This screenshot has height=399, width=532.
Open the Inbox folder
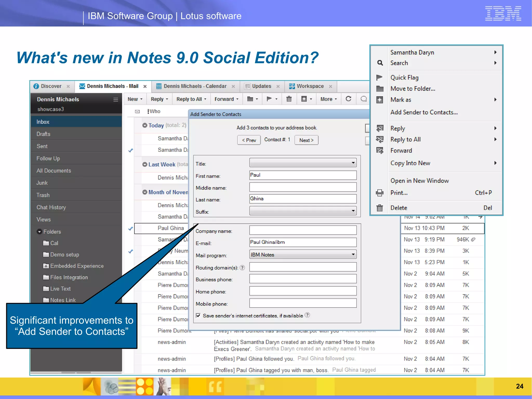point(76,122)
